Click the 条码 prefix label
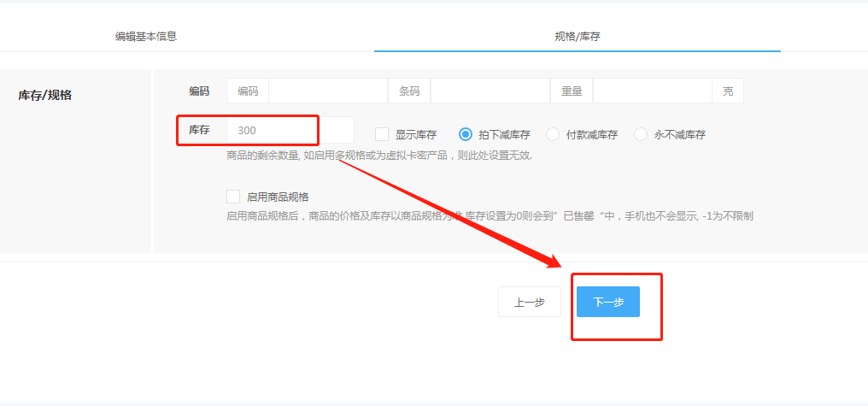This screenshot has width=868, height=406. (409, 91)
